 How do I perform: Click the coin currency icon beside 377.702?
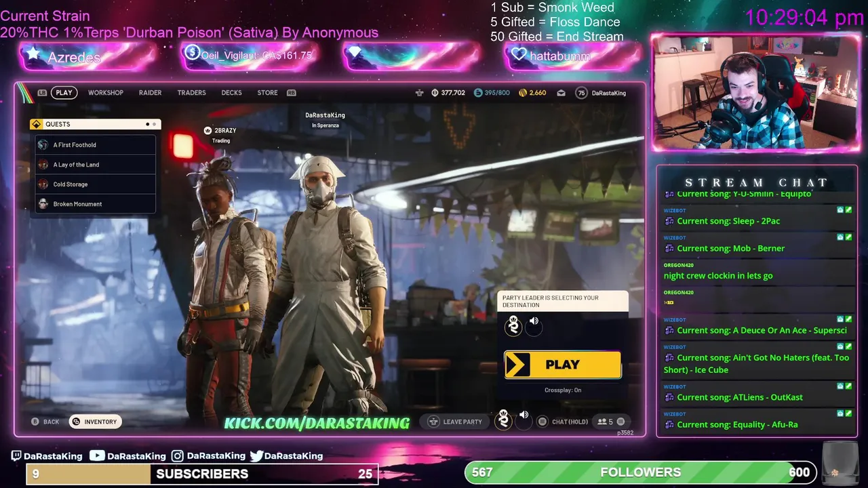(435, 93)
